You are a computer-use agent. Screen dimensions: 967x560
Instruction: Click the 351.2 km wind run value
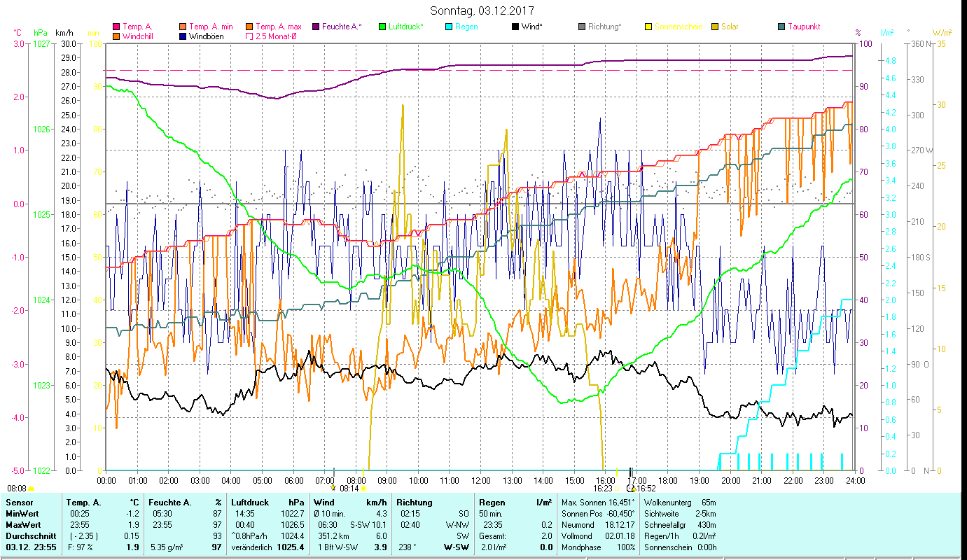click(x=333, y=536)
